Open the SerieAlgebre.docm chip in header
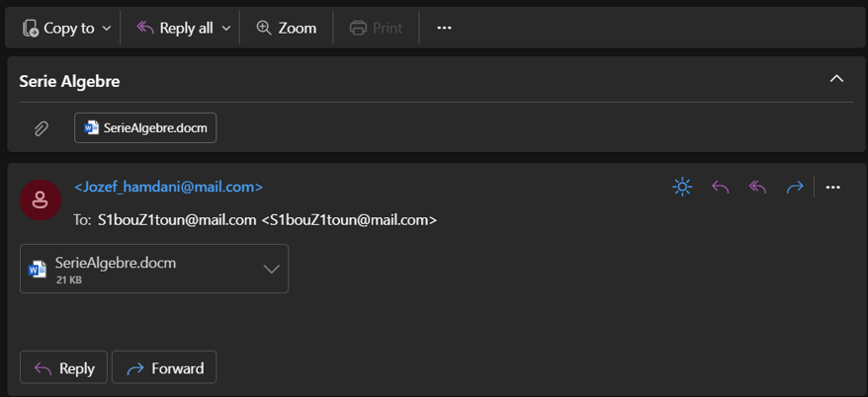 point(145,128)
